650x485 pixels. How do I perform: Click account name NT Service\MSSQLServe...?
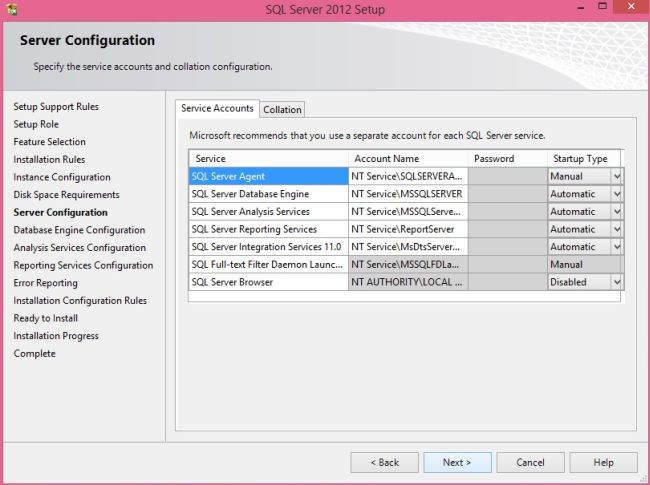coord(408,211)
